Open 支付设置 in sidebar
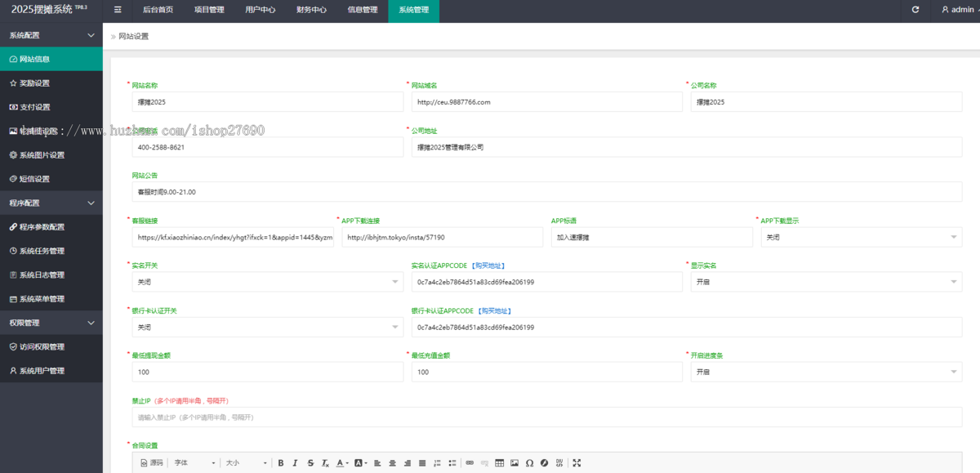This screenshot has height=473, width=980. pyautogui.click(x=51, y=107)
